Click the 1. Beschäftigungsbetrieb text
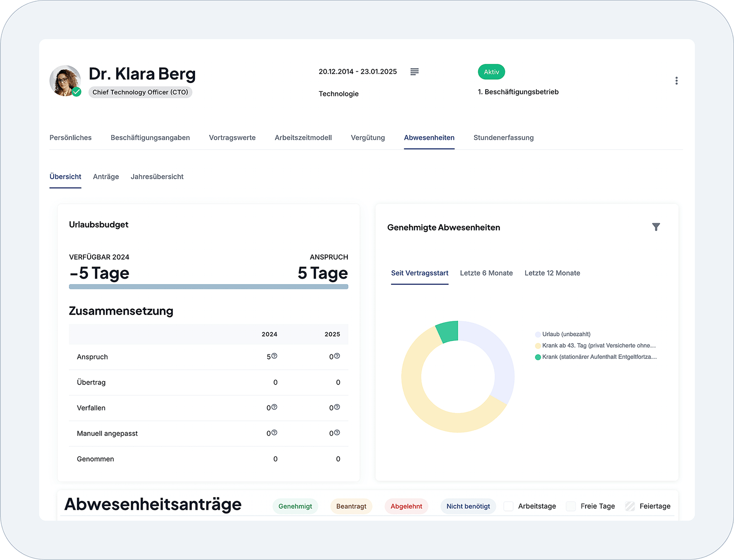Viewport: 734px width, 560px height. coord(518,92)
